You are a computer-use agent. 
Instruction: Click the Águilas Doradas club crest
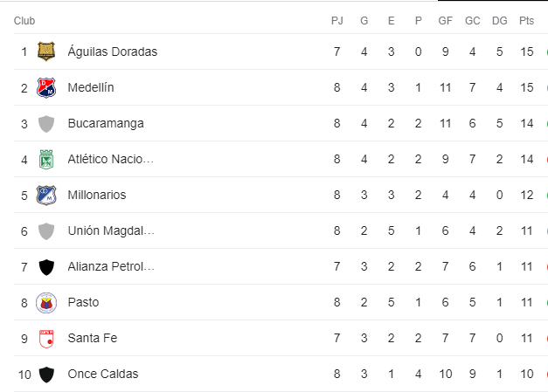click(x=46, y=52)
